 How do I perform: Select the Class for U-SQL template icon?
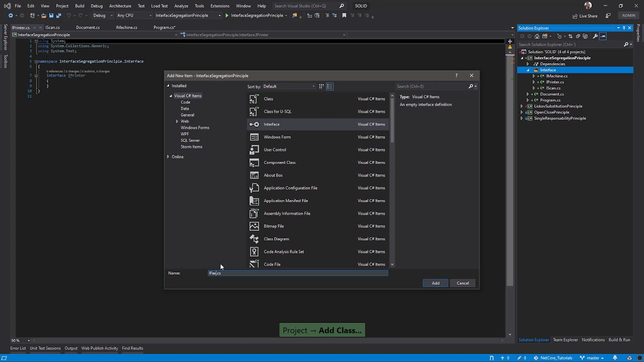(254, 112)
